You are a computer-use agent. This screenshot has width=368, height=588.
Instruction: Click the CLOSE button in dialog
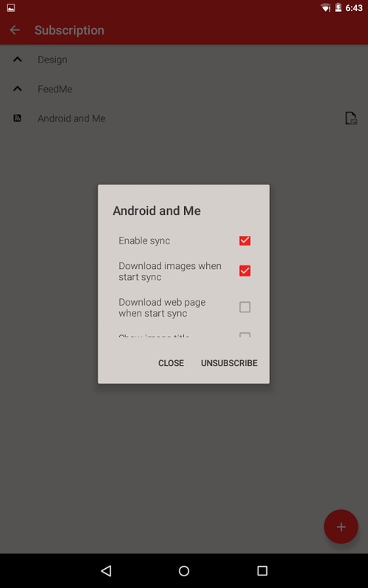pyautogui.click(x=171, y=363)
